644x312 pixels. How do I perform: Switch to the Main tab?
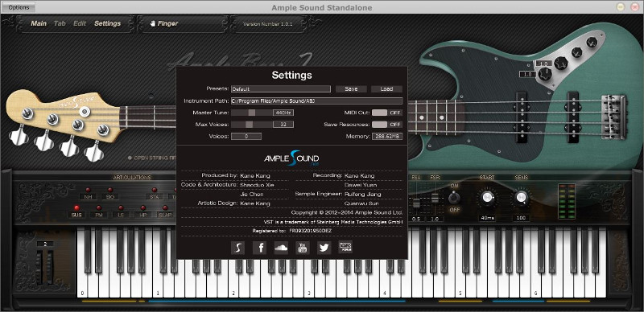coord(39,23)
